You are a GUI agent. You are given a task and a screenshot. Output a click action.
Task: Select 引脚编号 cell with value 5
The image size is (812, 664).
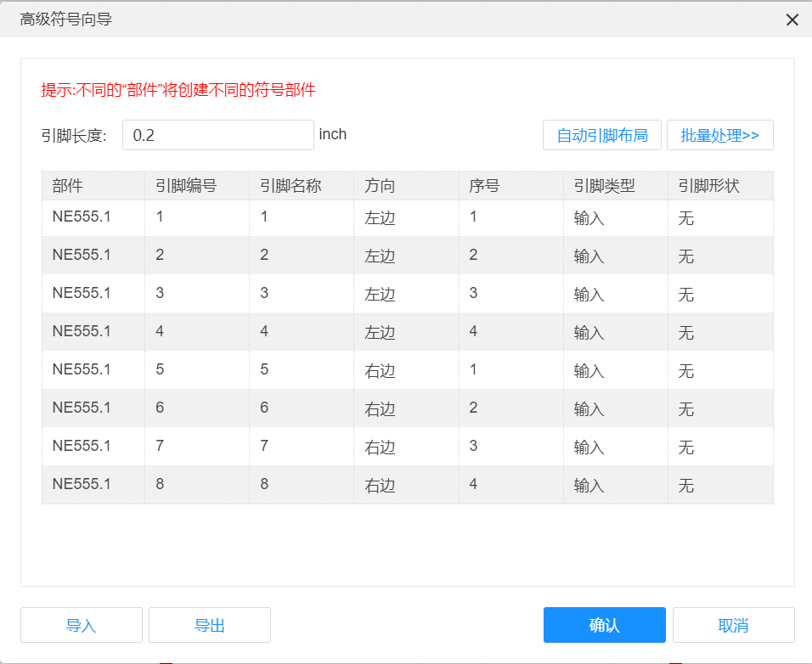click(197, 370)
